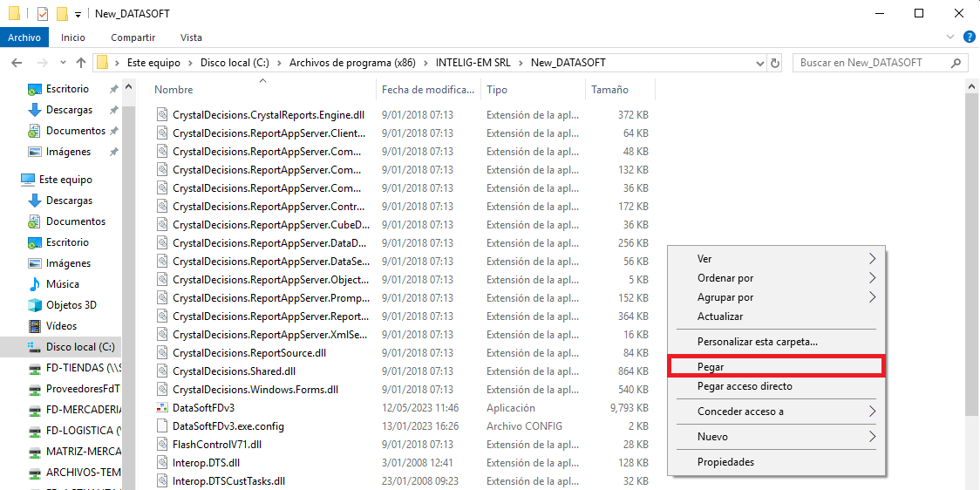Open pinned Escritorio in quick access

pyautogui.click(x=67, y=89)
